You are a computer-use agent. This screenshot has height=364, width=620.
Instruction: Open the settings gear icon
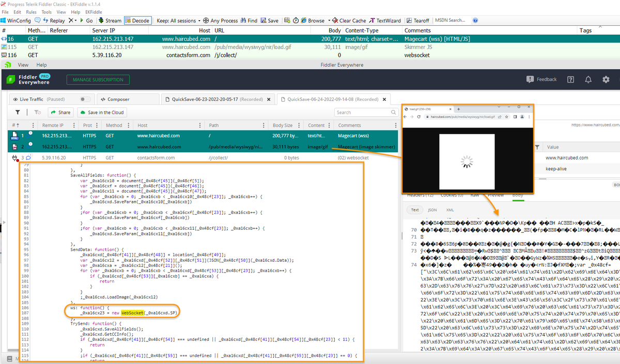(606, 80)
